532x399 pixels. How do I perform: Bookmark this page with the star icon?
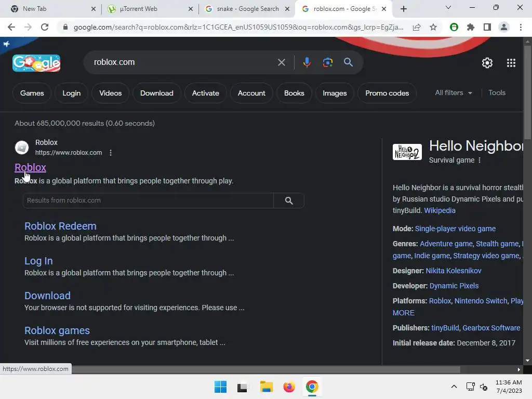click(x=433, y=27)
